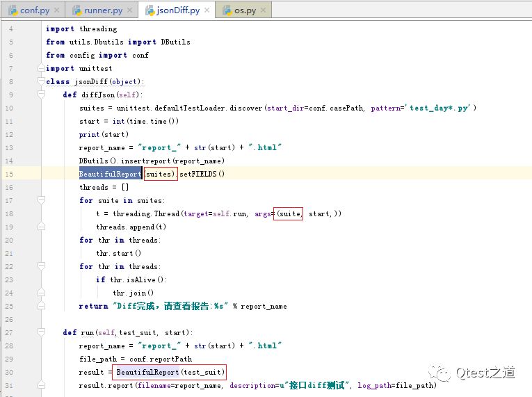Collapse the 'for suite in suites' fold marker
Screen dimensions: 532x397
point(41,200)
